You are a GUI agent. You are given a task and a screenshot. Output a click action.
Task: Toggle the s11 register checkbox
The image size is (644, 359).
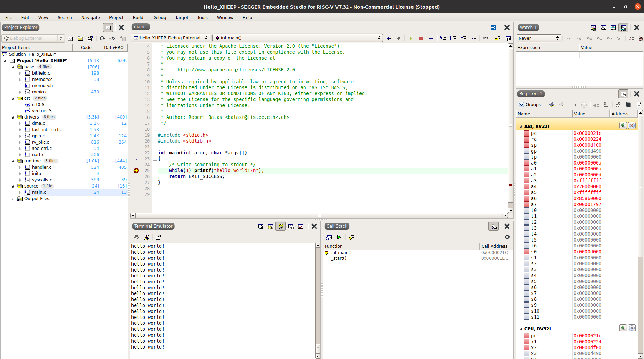pos(526,317)
